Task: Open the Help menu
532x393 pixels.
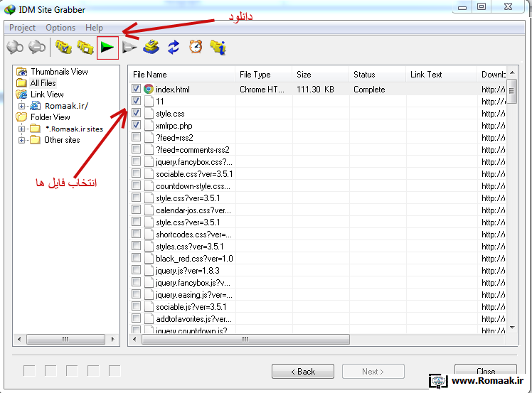Action: click(94, 28)
